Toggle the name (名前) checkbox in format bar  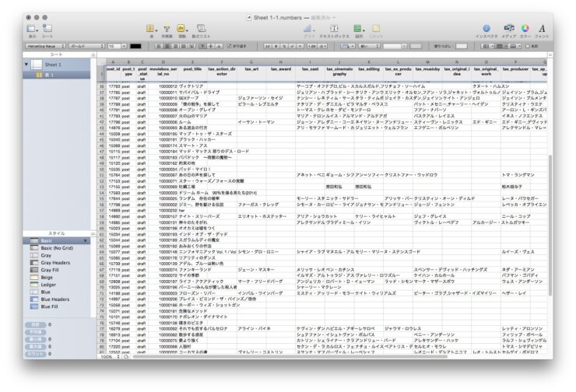pos(528,46)
